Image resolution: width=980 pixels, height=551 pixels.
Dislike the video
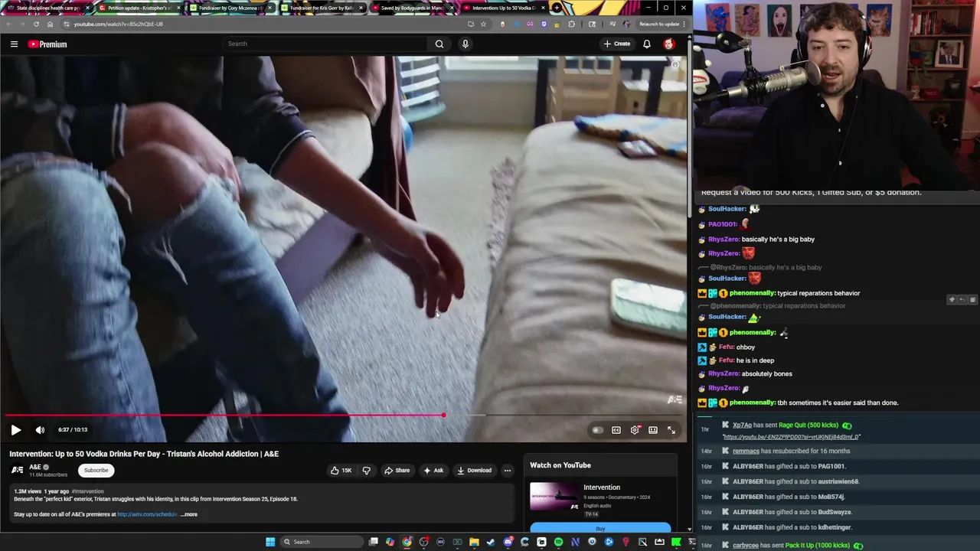click(x=366, y=471)
